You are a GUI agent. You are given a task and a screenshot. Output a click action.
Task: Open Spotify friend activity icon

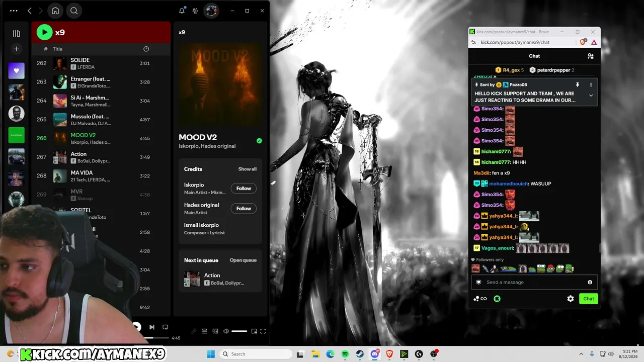195,11
